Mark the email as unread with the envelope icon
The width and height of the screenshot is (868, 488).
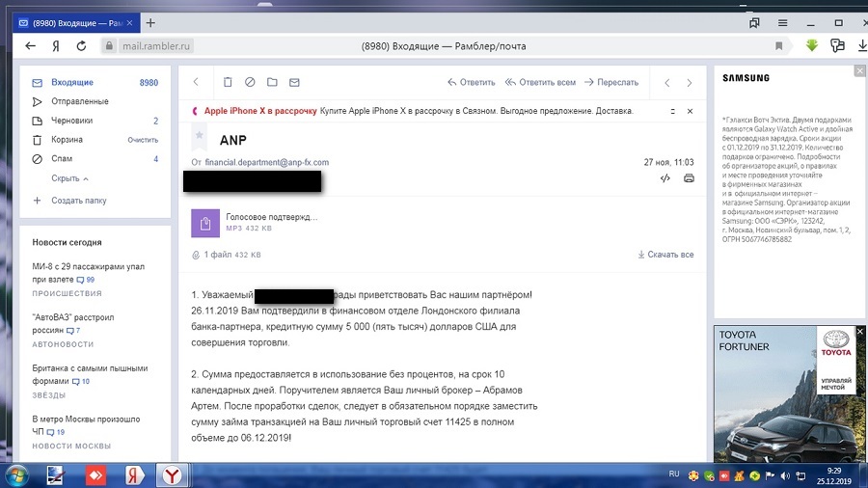pyautogui.click(x=294, y=82)
